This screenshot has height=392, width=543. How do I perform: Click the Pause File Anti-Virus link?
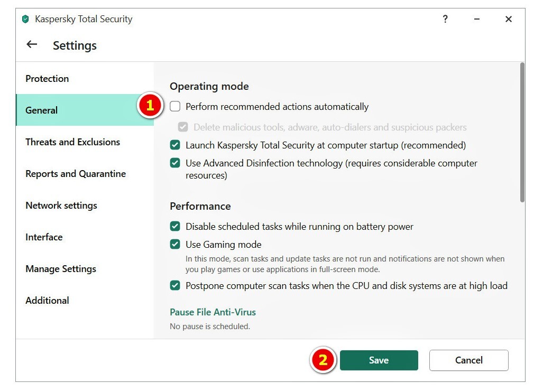[213, 312]
